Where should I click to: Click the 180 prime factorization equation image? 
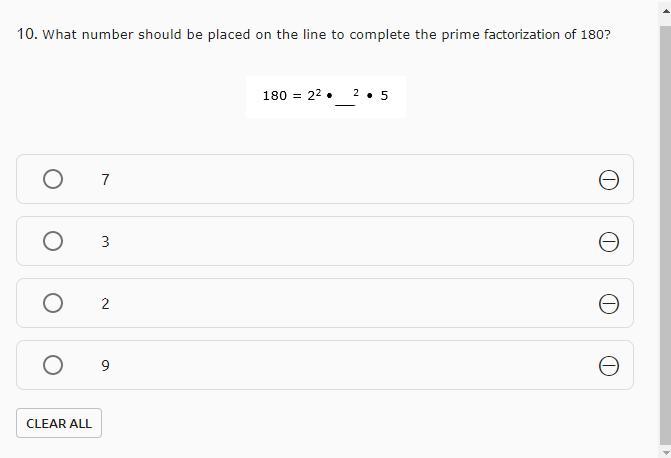coord(325,96)
